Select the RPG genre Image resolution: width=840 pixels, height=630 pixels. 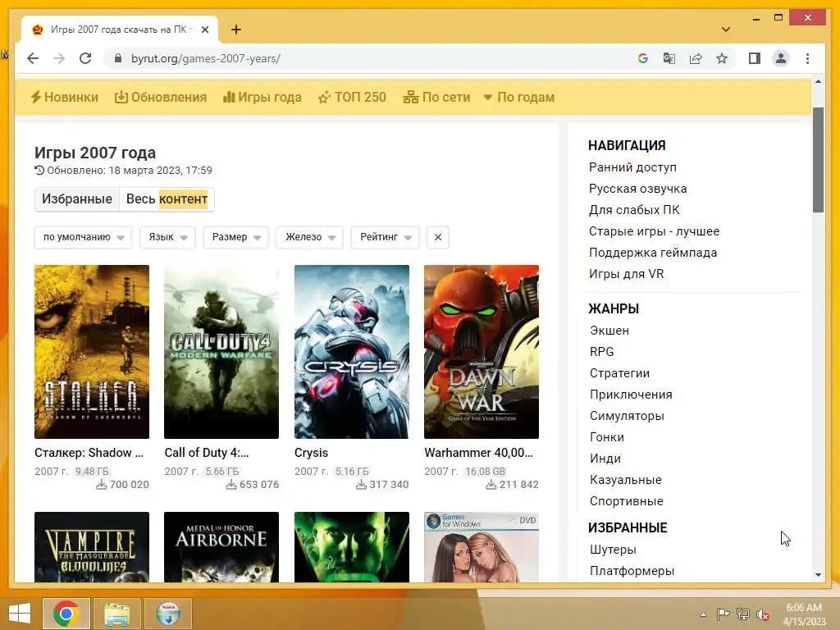click(x=601, y=352)
